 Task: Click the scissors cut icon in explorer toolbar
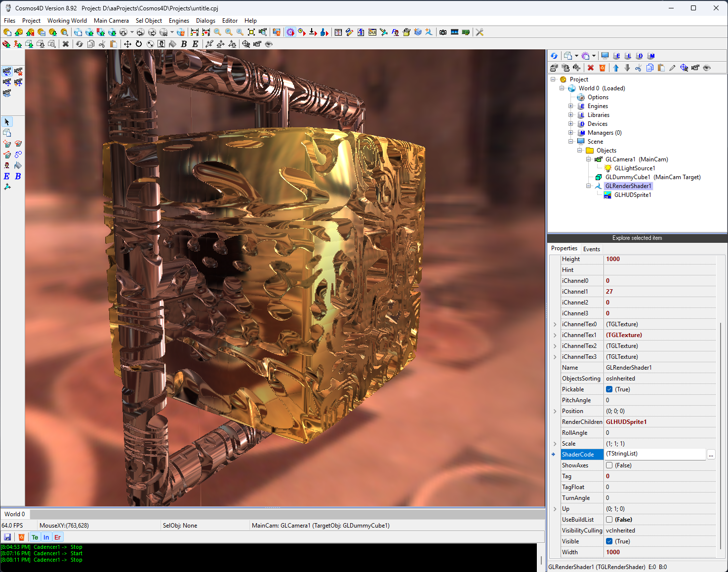tap(638, 68)
